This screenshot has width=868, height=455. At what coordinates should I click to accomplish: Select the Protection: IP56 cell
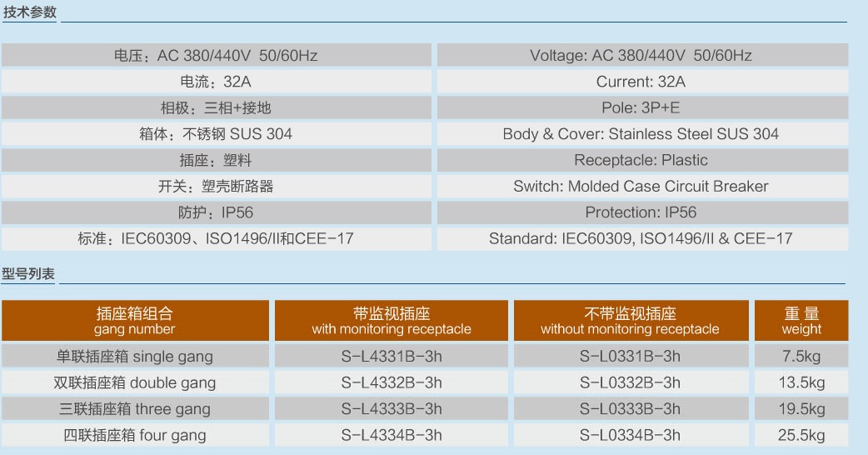643,212
